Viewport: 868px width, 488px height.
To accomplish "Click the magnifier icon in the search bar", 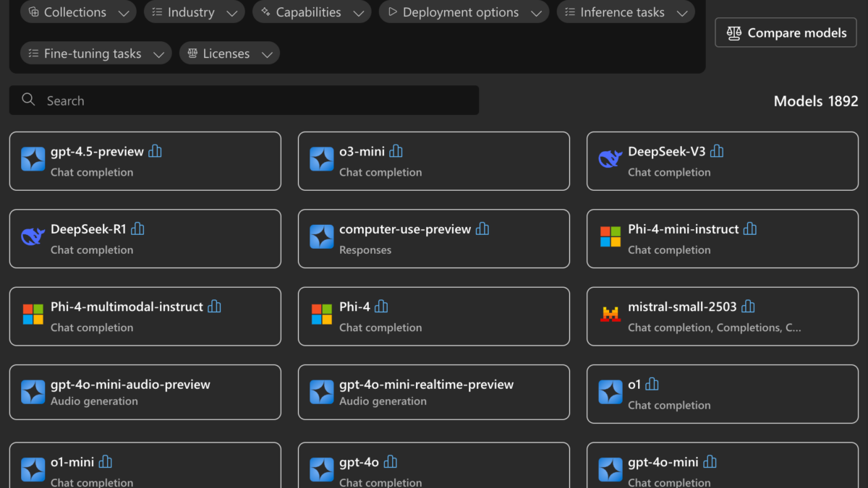I will click(28, 100).
